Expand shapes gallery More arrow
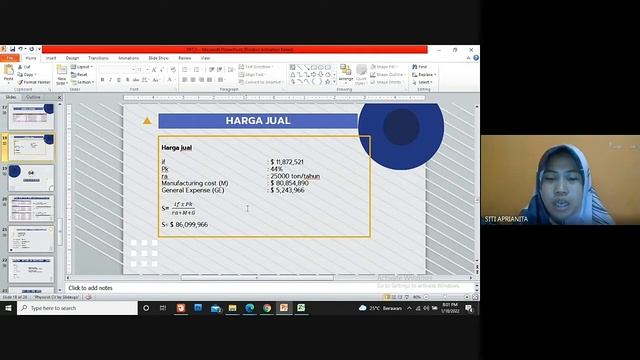640x360 pixels. click(x=334, y=82)
